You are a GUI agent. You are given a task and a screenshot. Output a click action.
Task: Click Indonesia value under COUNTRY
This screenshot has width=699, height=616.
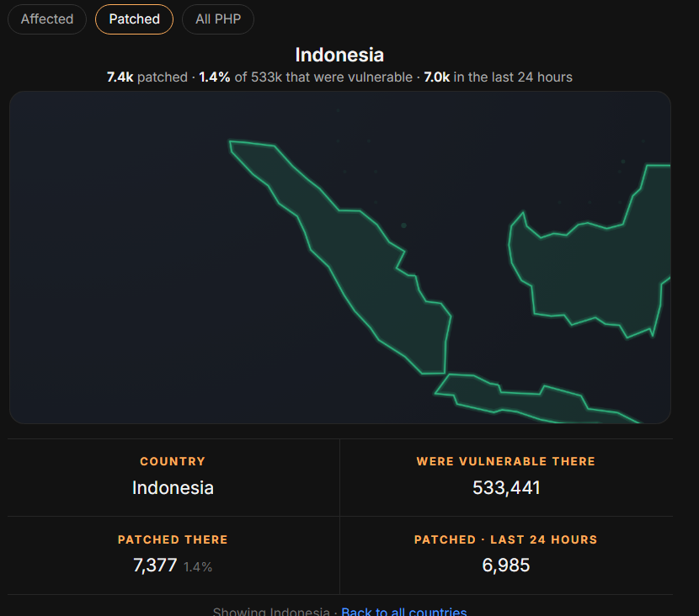(173, 488)
